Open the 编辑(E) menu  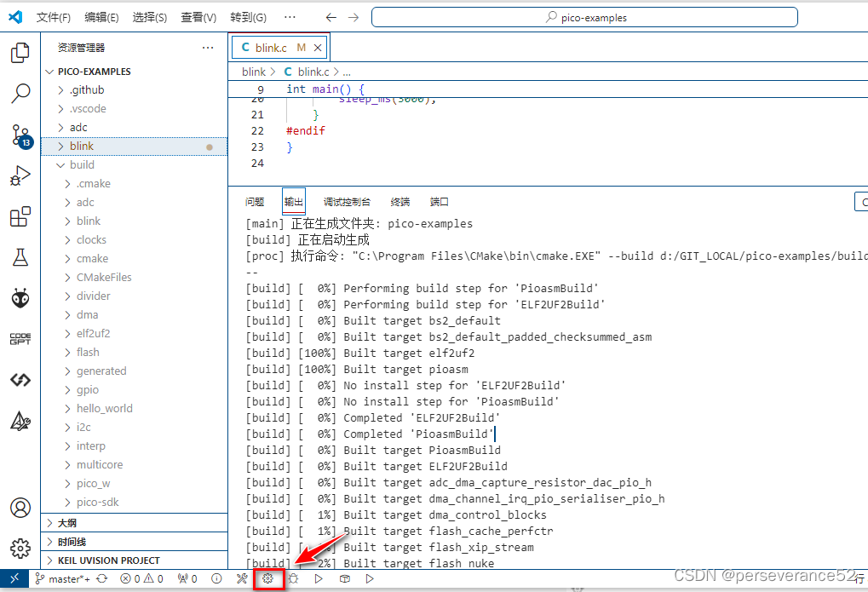101,17
